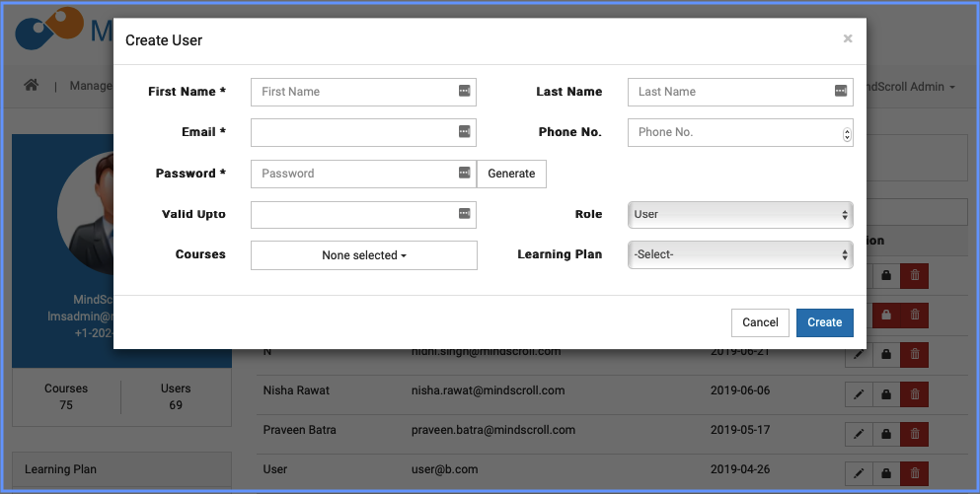The width and height of the screenshot is (980, 494).
Task: Click autofill icon inside First Name field
Action: point(465,91)
